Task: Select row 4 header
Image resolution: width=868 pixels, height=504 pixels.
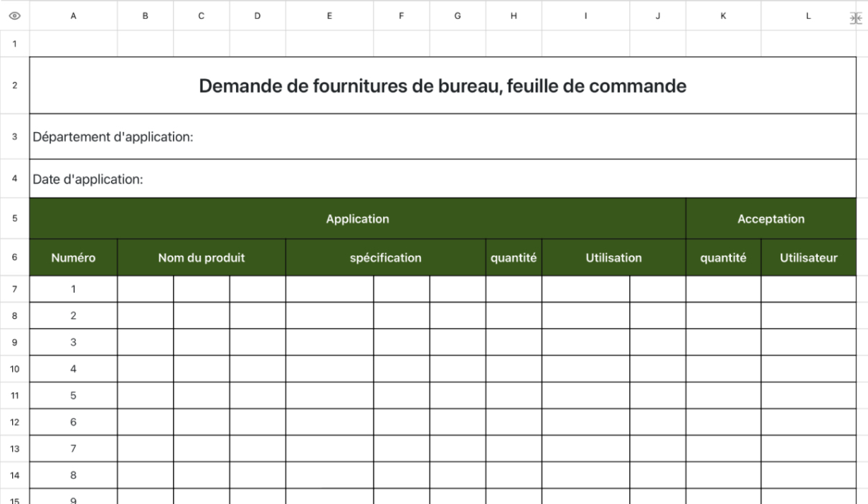Action: [14, 179]
